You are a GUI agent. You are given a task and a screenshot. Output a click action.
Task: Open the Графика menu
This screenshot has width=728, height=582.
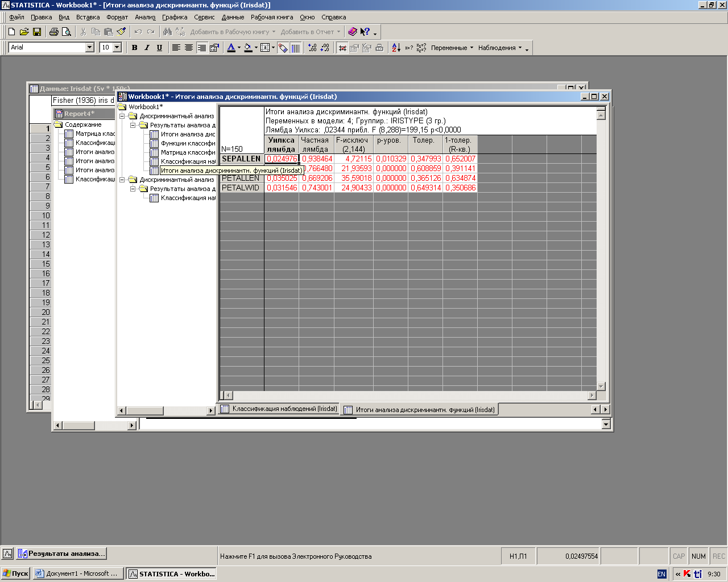click(x=175, y=17)
